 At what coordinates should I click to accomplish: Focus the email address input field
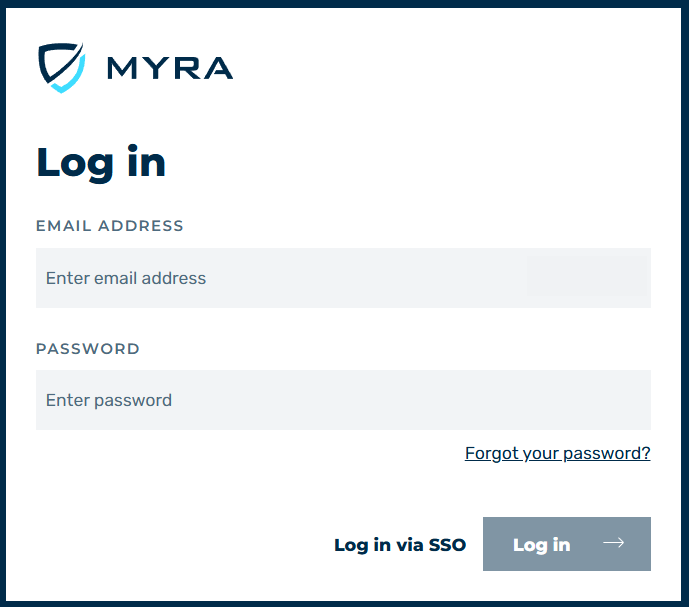[343, 278]
